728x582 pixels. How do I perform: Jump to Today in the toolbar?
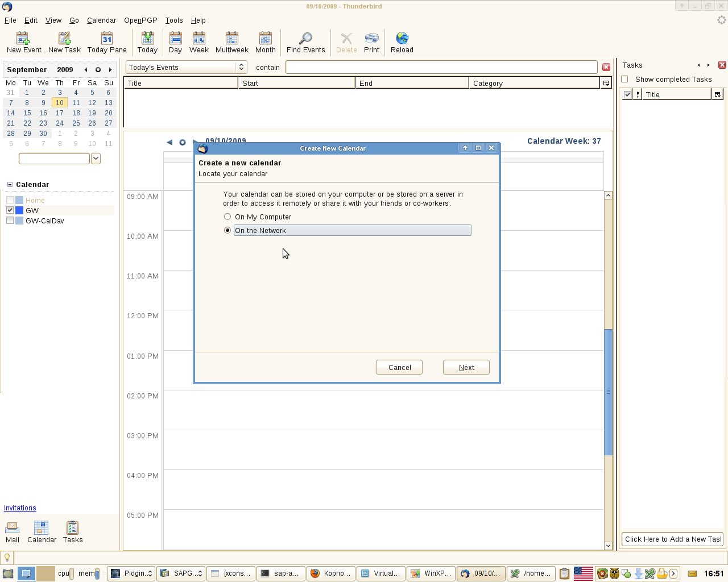[x=147, y=43]
